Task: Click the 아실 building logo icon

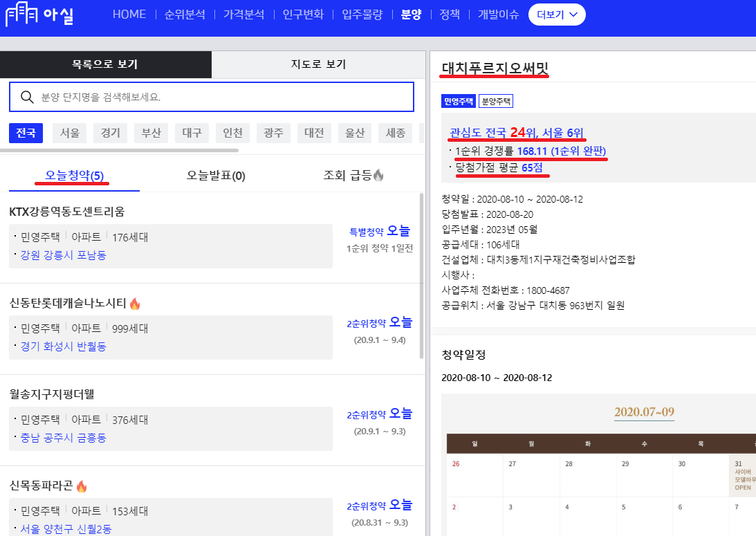Action: pos(21,14)
